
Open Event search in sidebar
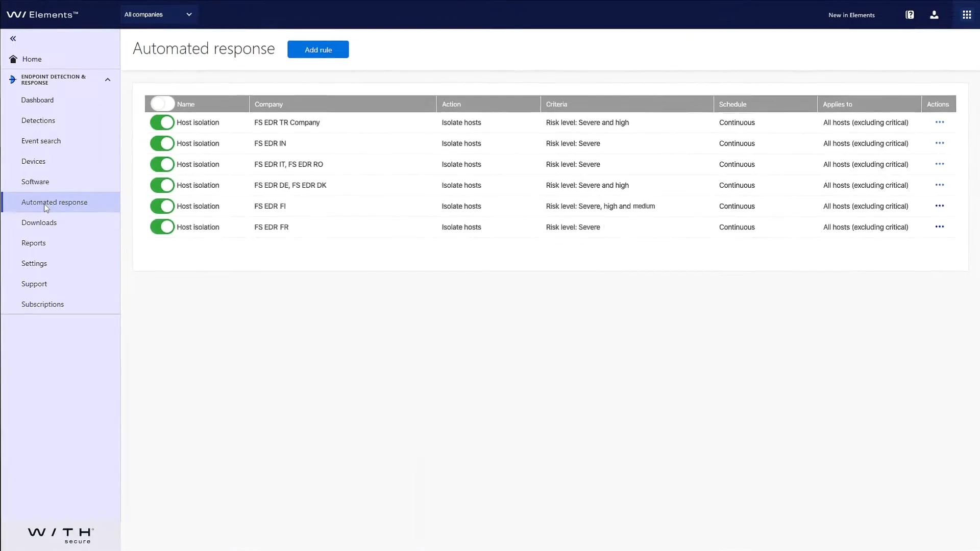[41, 141]
